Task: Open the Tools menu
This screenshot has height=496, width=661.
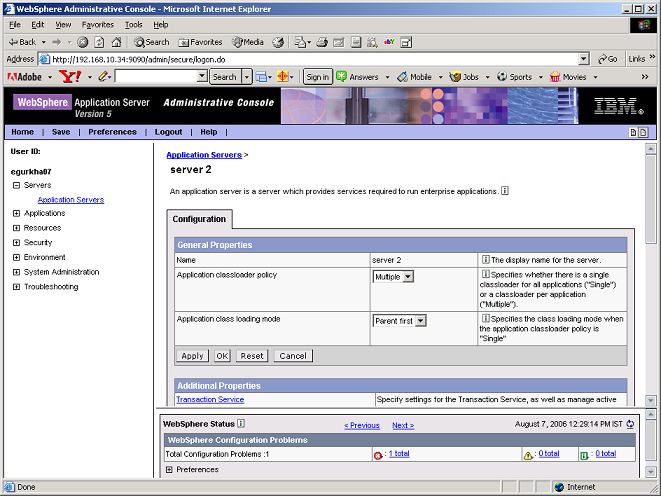Action: tap(134, 25)
